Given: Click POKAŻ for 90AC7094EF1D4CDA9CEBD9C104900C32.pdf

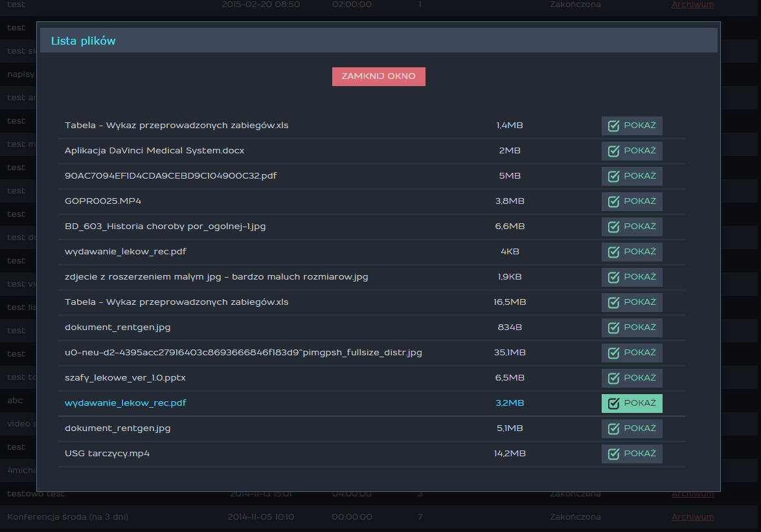Looking at the screenshot, I should [632, 176].
